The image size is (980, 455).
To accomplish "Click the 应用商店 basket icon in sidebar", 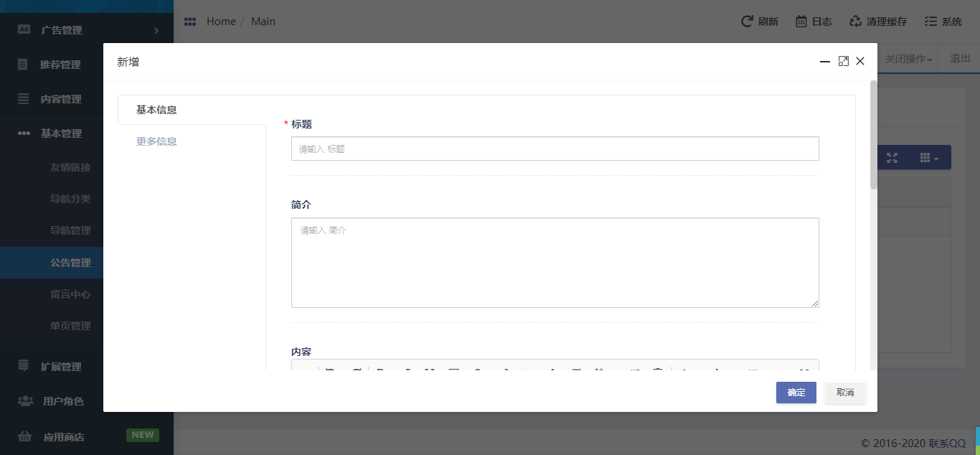I will (24, 436).
